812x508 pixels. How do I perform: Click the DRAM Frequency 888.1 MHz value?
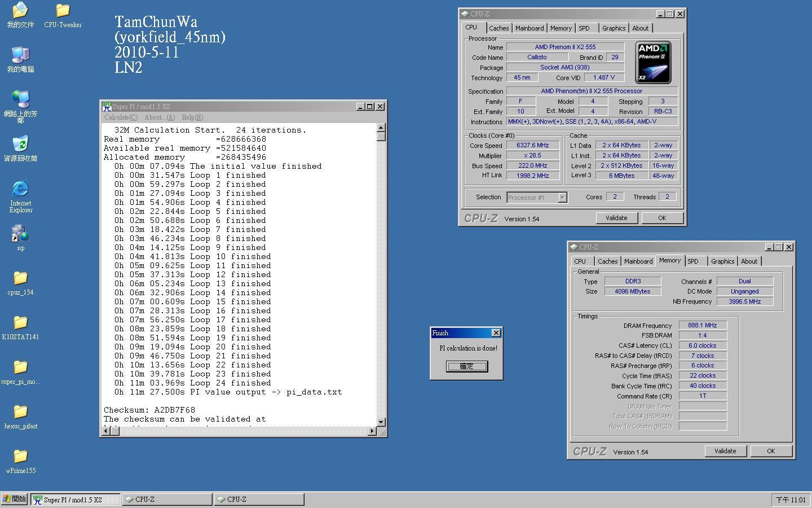(703, 325)
